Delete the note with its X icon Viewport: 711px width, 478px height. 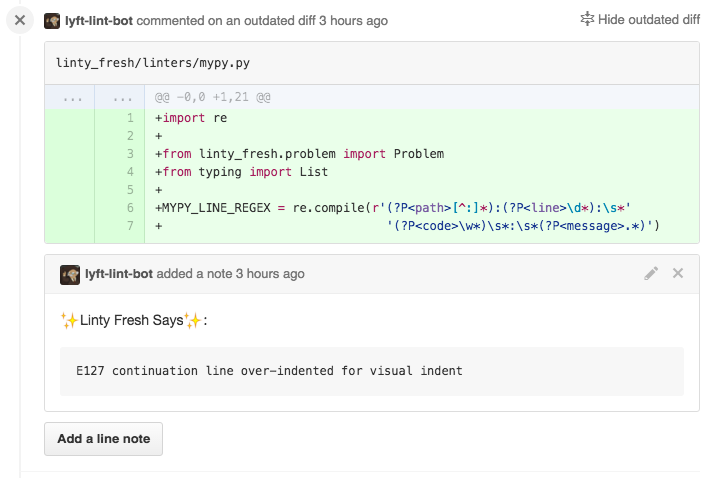click(678, 273)
